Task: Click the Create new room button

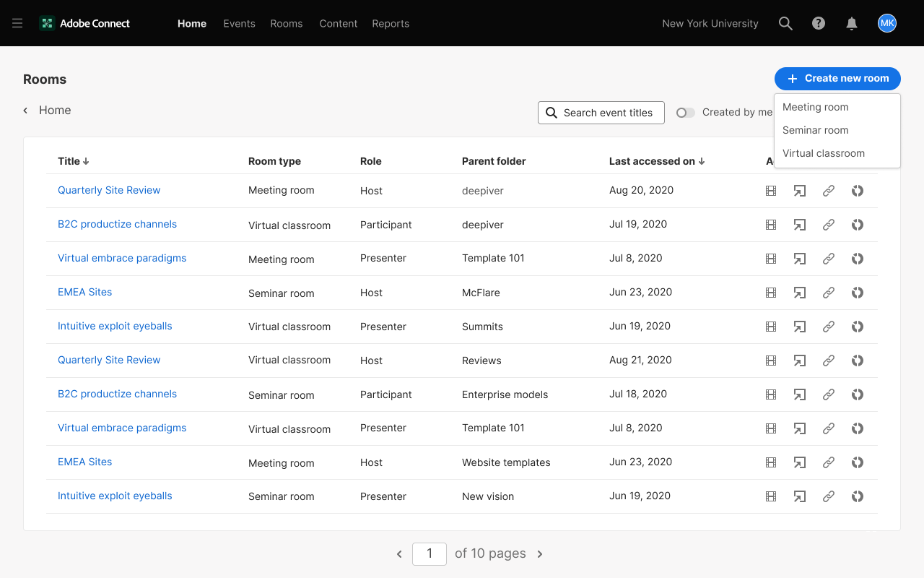Action: click(837, 78)
